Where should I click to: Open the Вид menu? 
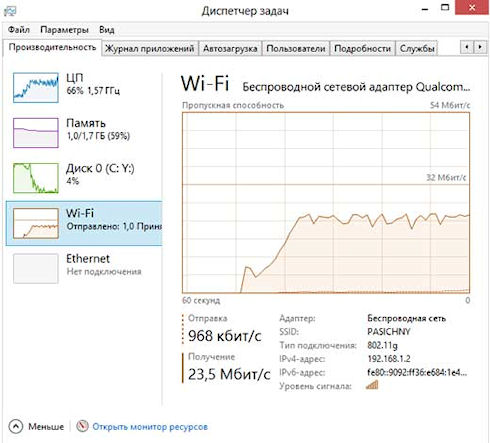(x=107, y=30)
